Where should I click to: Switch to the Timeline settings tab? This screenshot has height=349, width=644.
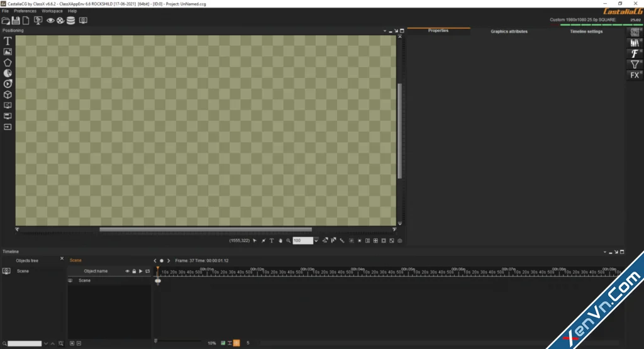586,31
